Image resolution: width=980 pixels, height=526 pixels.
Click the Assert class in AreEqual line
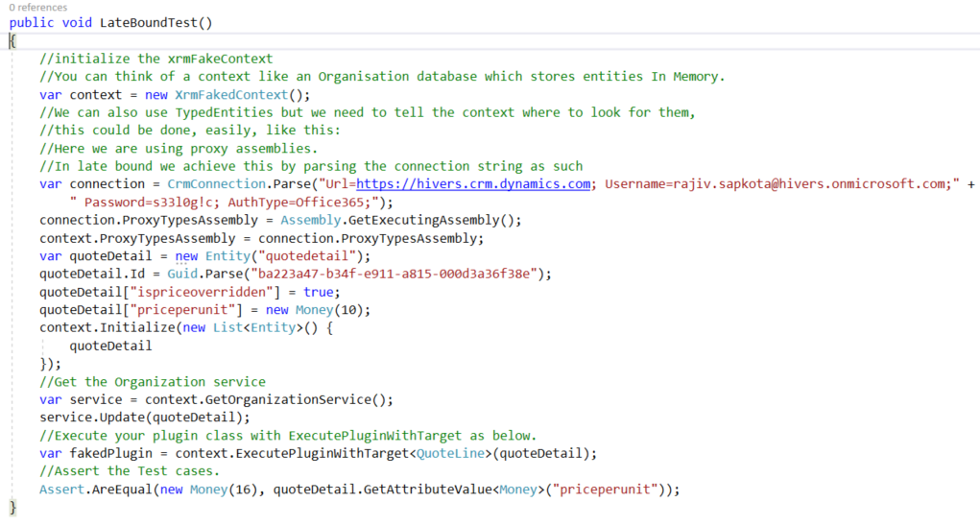click(61, 490)
